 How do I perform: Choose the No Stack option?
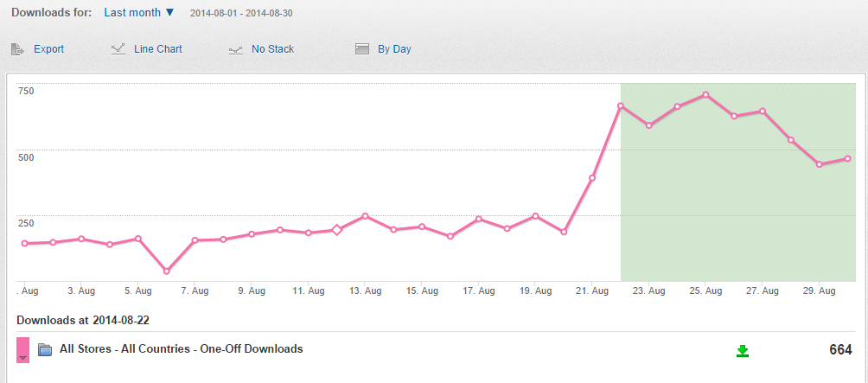(x=273, y=49)
